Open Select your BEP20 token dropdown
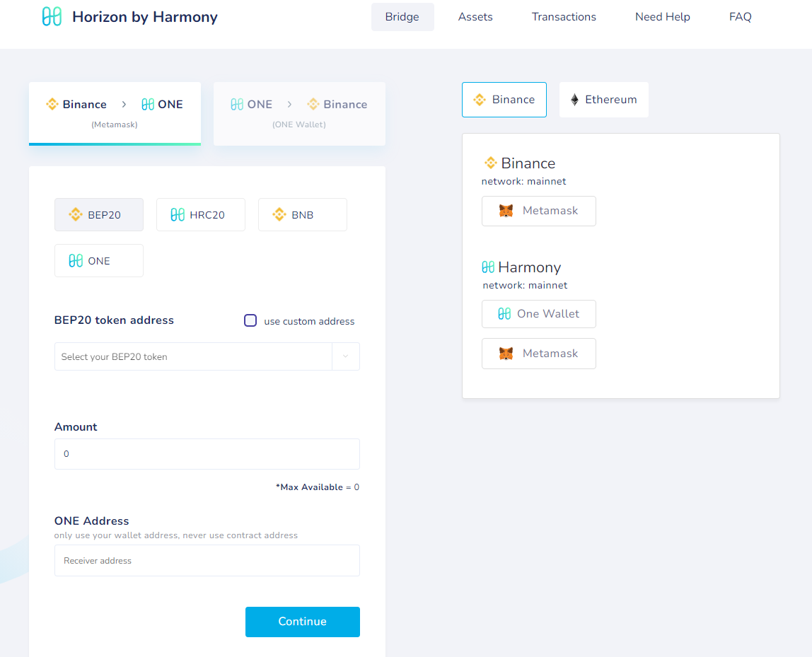 207,356
